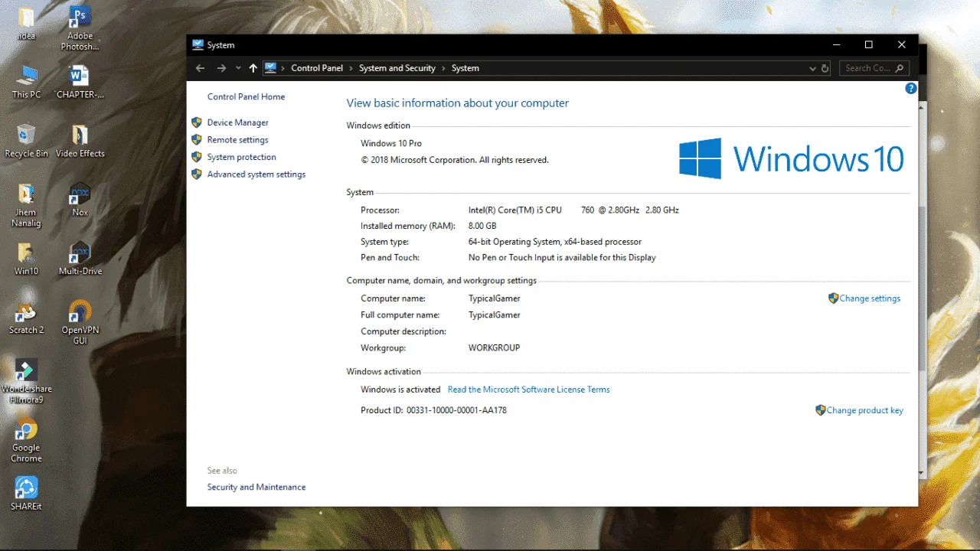Open the Recent locations dropdown arrow

[x=238, y=68]
